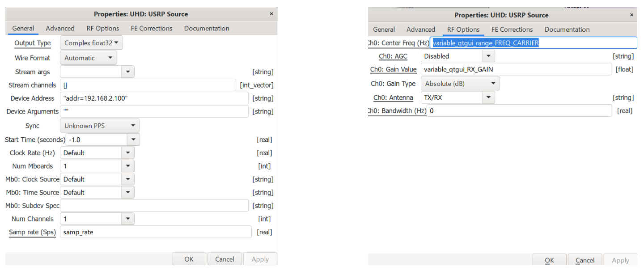This screenshot has height=275, width=644.
Task: Click the Output Type label
Action: pos(33,43)
